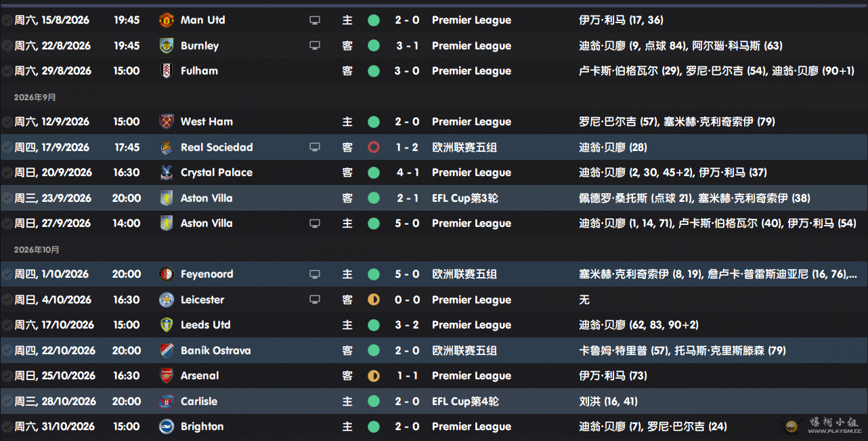The height and width of the screenshot is (441, 868).
Task: Toggle the check mark on Fulham fixture row
Action: [x=7, y=71]
